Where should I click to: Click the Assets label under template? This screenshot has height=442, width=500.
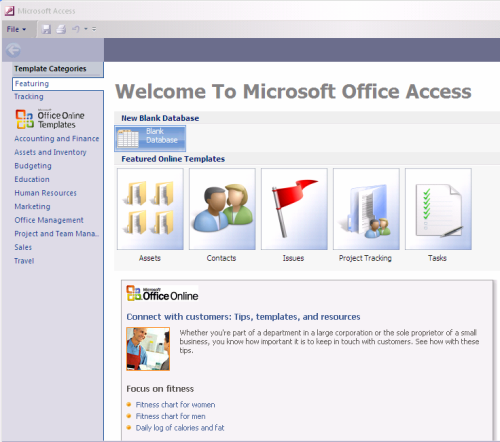tap(150, 258)
